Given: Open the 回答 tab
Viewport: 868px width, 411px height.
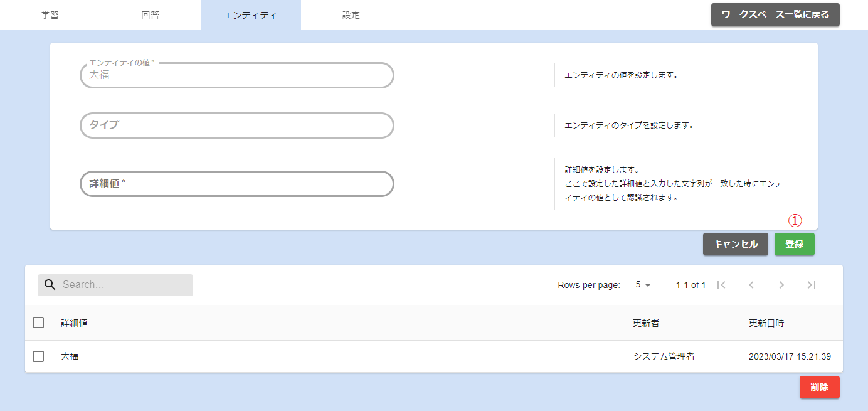Looking at the screenshot, I should [x=151, y=15].
